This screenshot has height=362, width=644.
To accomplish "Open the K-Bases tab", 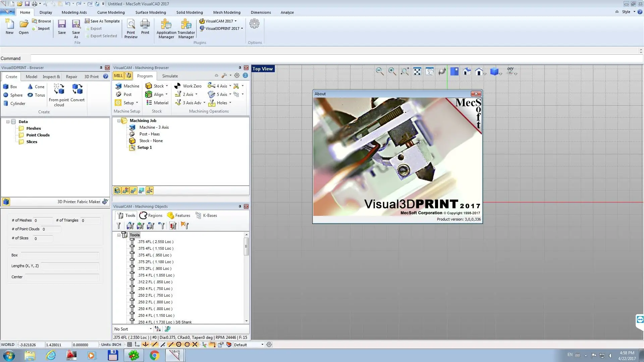I will click(x=206, y=216).
